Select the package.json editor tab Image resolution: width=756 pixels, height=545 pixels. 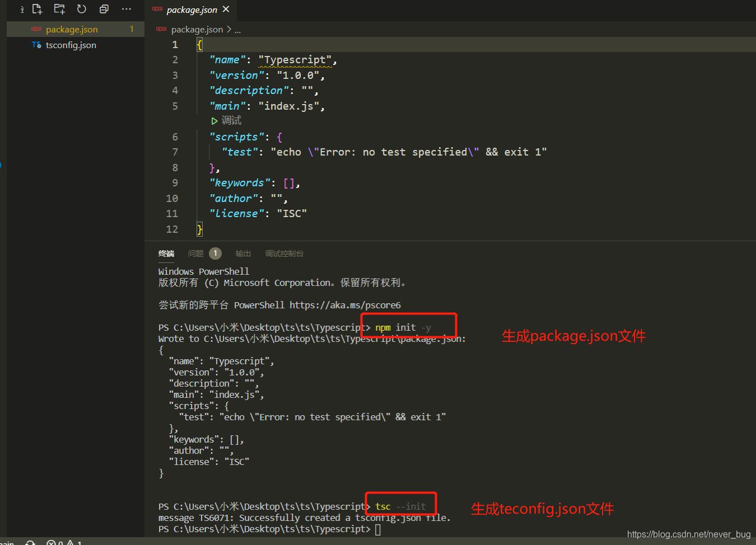191,10
